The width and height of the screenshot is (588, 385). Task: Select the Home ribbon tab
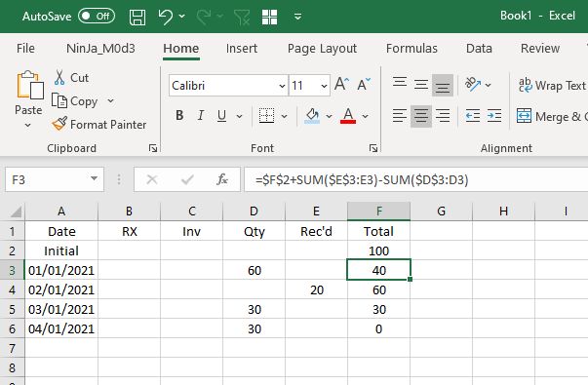[180, 49]
